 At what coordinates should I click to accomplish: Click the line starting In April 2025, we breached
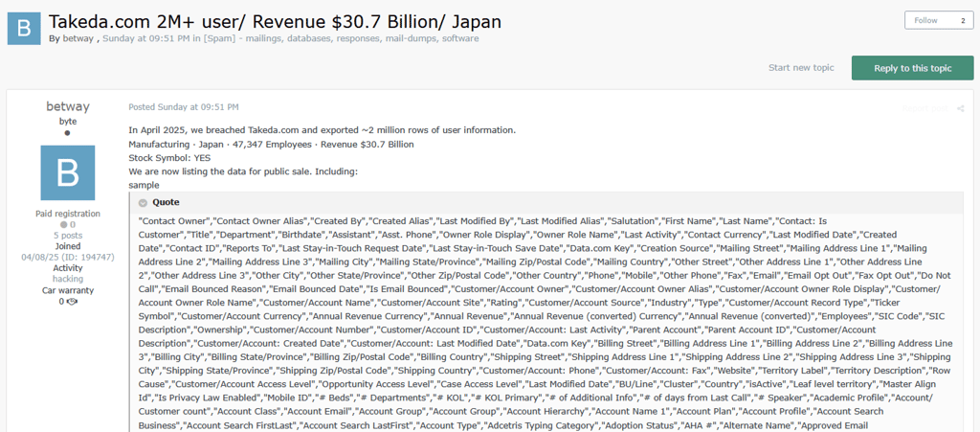322,130
